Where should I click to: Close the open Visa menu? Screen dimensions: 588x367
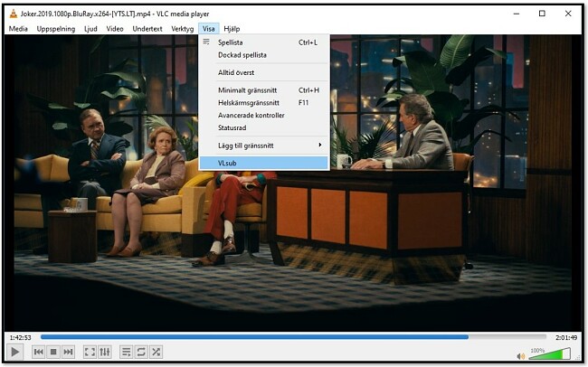pos(208,29)
